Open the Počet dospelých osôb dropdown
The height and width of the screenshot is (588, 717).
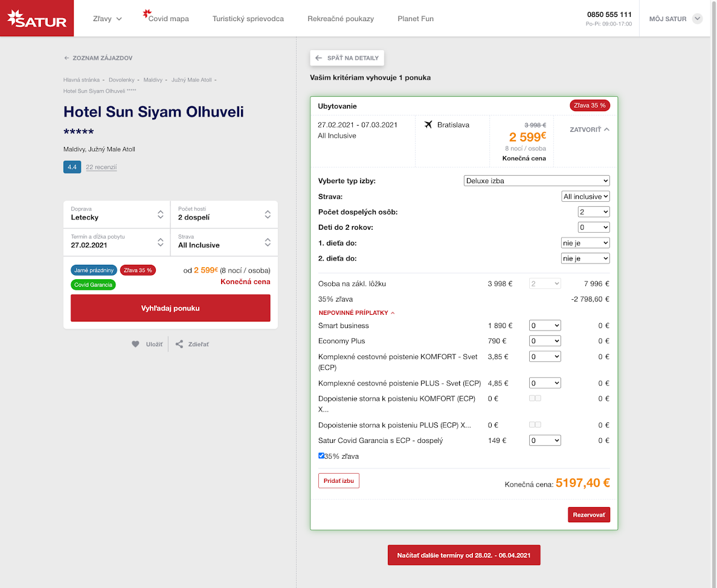pos(593,212)
